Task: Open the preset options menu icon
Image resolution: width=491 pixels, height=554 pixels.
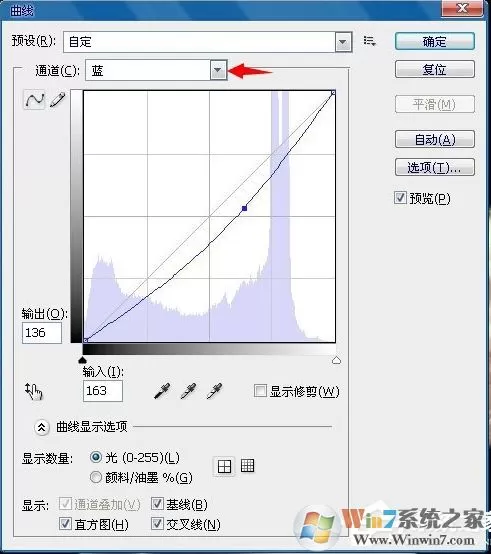Action: [x=369, y=41]
